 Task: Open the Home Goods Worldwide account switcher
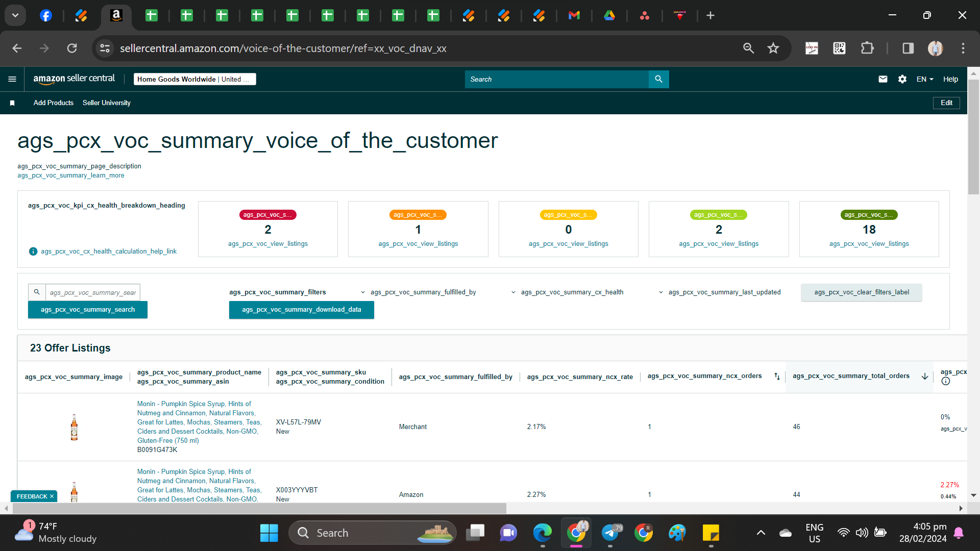(195, 79)
